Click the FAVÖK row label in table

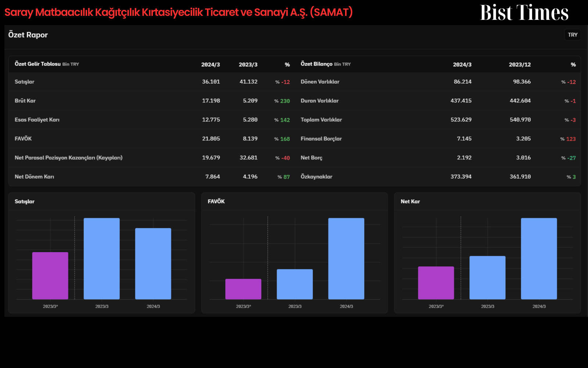click(x=23, y=138)
